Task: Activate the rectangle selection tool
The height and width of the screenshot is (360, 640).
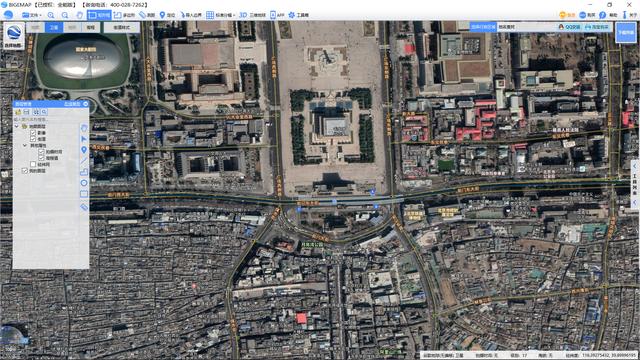Action: coord(99,15)
